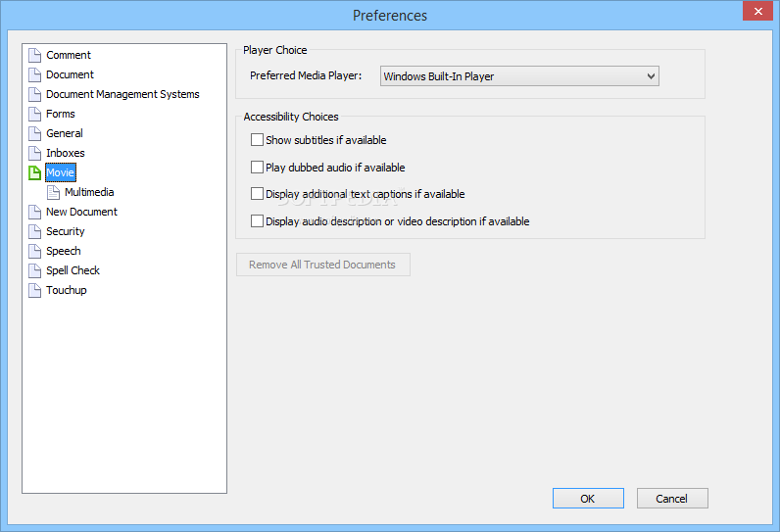The height and width of the screenshot is (532, 780).
Task: Tick Display additional text captions checkbox
Action: [257, 193]
